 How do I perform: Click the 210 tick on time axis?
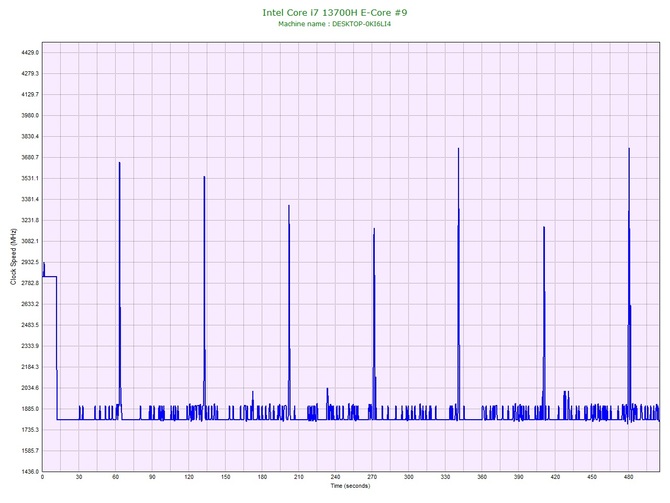pos(299,477)
